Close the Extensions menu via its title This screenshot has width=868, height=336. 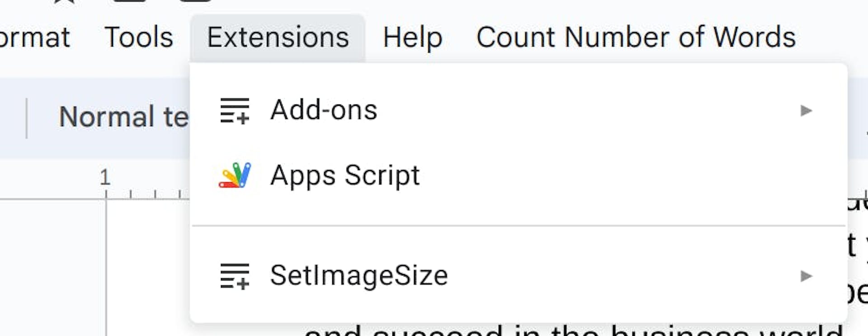(278, 37)
